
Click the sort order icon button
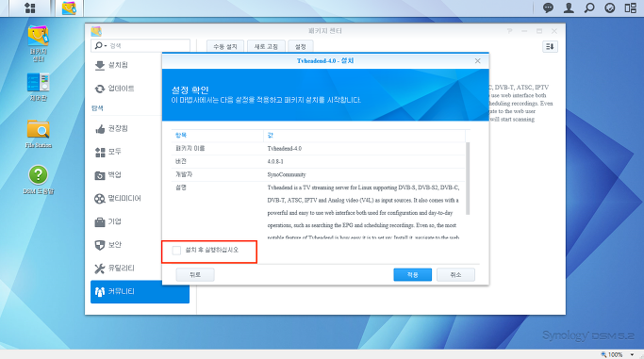pos(550,47)
